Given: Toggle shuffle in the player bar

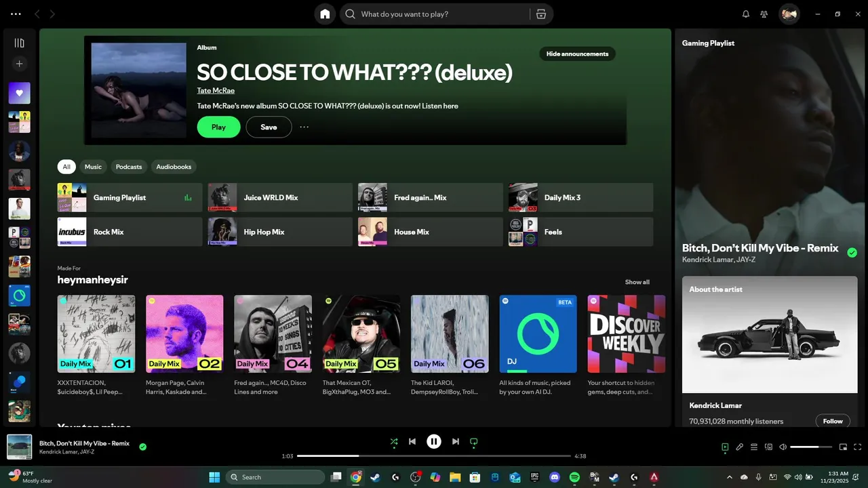Looking at the screenshot, I should tap(394, 442).
